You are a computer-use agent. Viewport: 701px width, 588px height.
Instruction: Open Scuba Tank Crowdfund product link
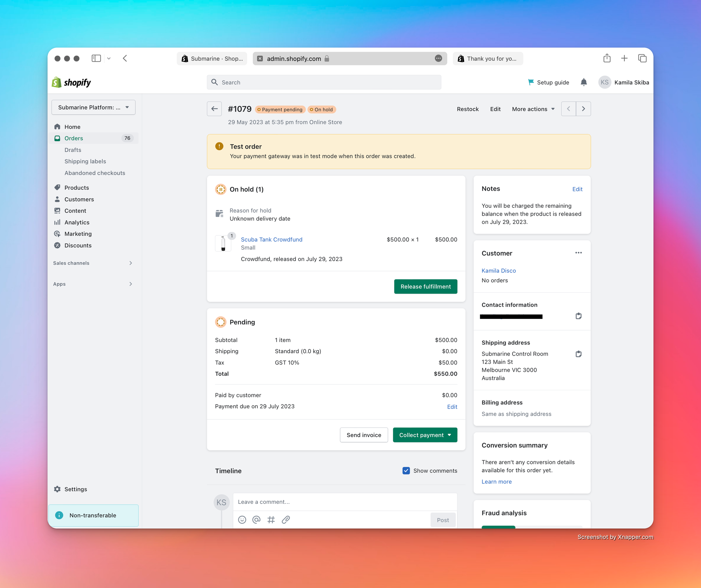pos(271,240)
